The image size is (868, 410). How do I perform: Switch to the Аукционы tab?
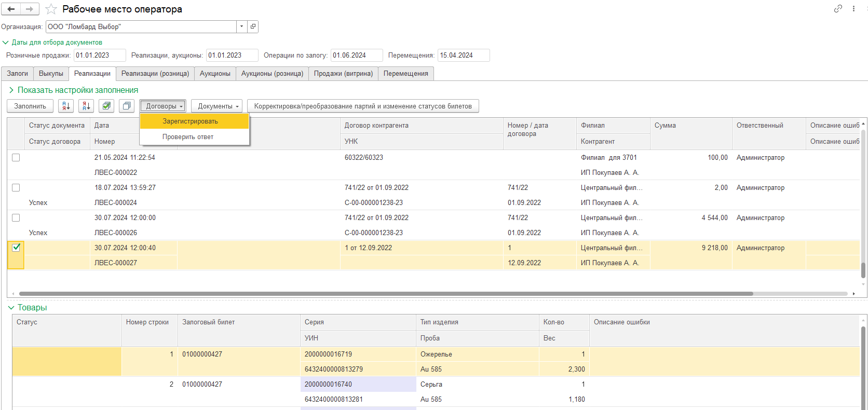coord(215,74)
